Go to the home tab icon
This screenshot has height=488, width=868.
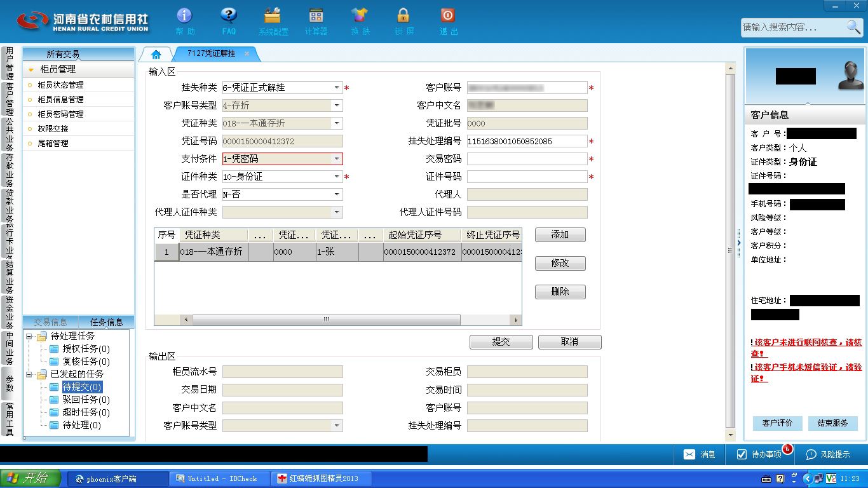tap(156, 55)
